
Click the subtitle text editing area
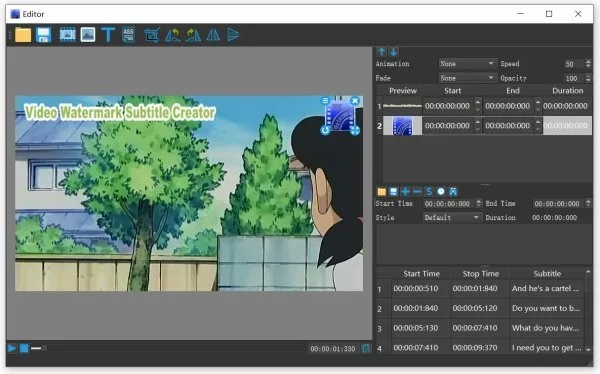tap(484, 244)
